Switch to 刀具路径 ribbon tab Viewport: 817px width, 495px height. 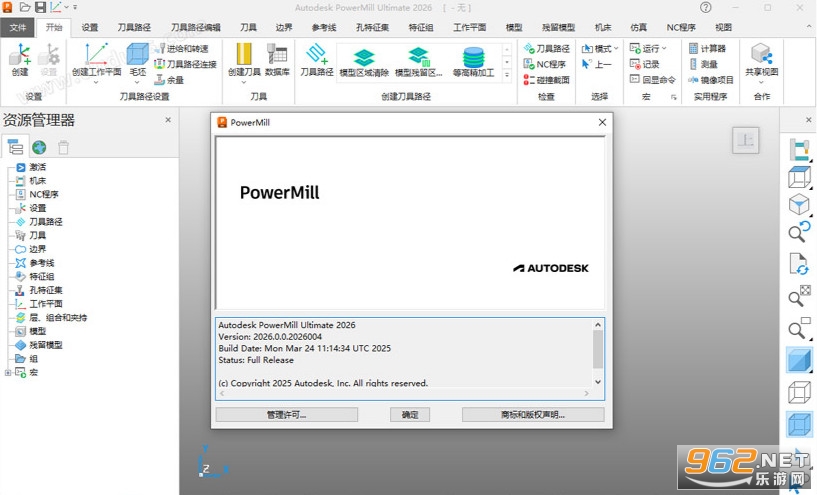coord(134,27)
